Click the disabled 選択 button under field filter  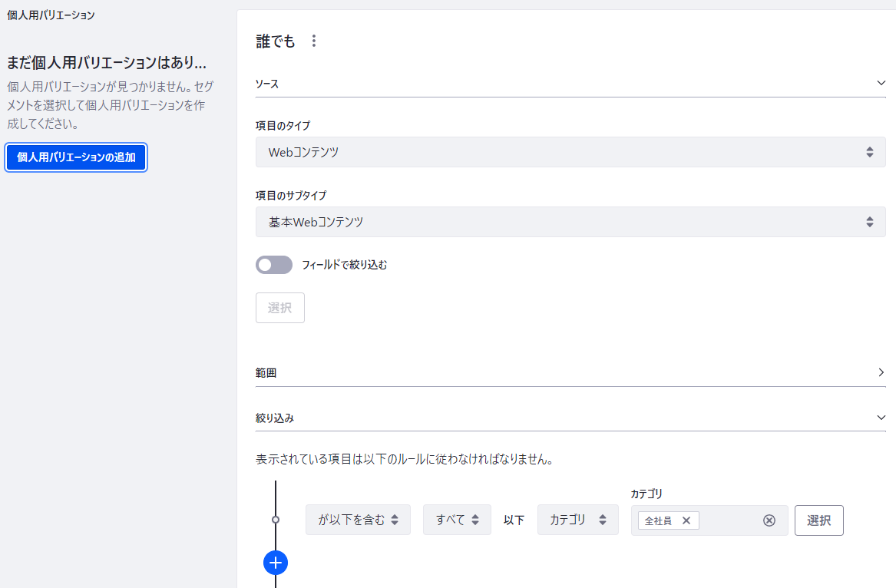279,308
